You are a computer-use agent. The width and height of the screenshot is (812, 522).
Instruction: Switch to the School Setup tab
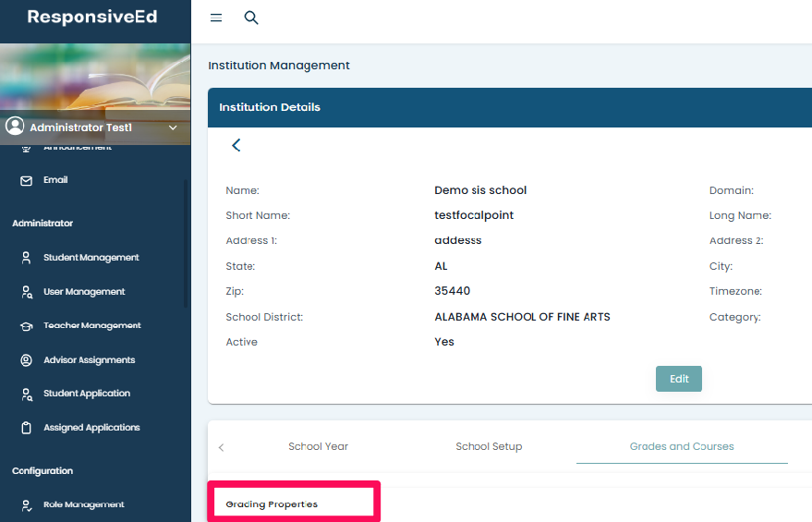pyautogui.click(x=489, y=446)
